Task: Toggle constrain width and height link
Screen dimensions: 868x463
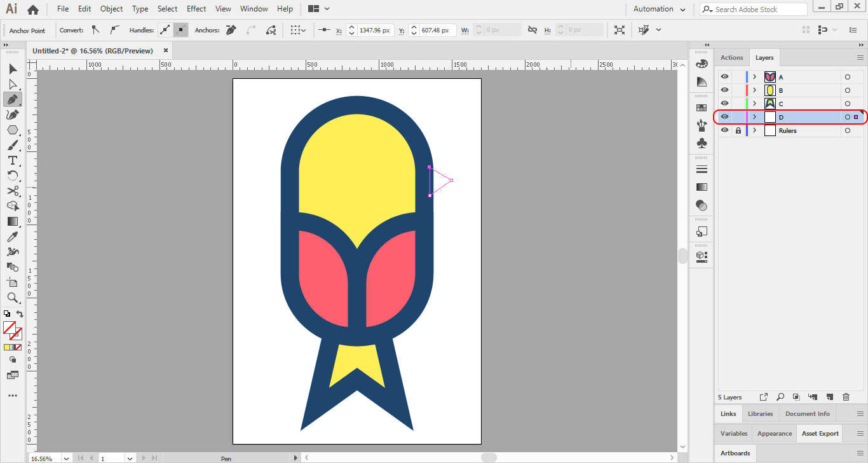Action: [532, 30]
